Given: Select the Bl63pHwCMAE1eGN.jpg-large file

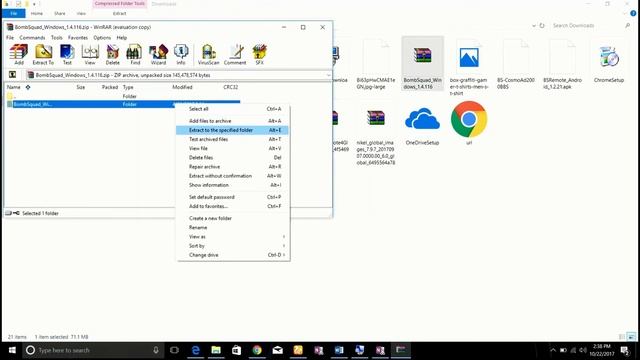Looking at the screenshot, I should (376, 64).
